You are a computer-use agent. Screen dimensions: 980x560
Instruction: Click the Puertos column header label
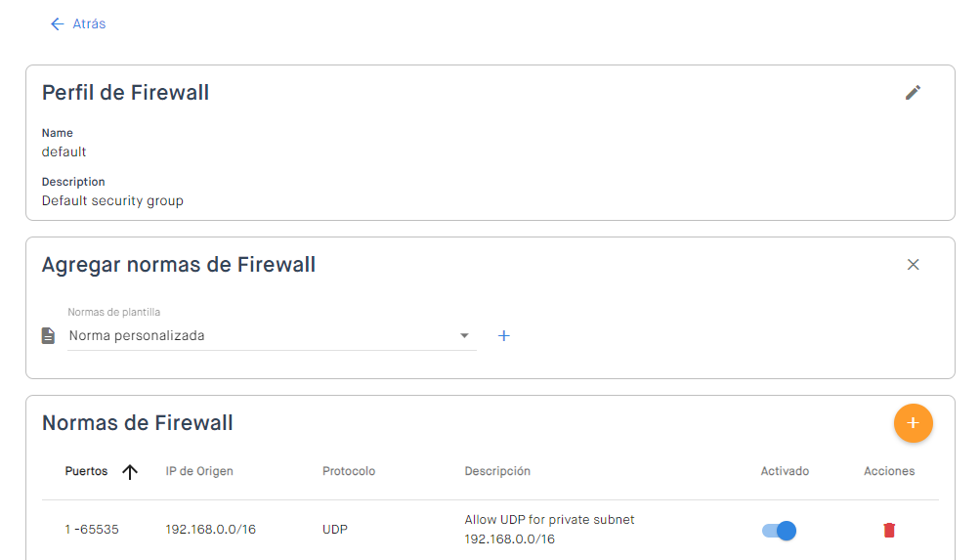[86, 471]
